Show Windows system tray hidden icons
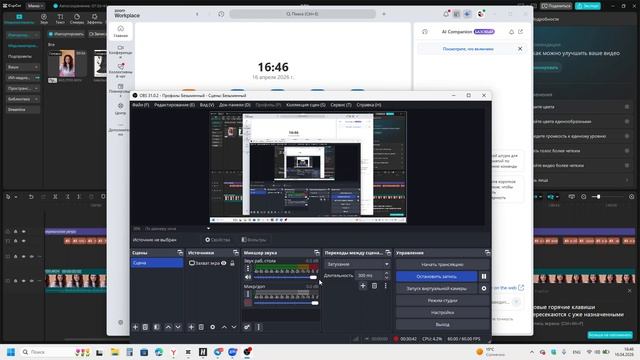This screenshot has width=640, height=360. pos(531,352)
